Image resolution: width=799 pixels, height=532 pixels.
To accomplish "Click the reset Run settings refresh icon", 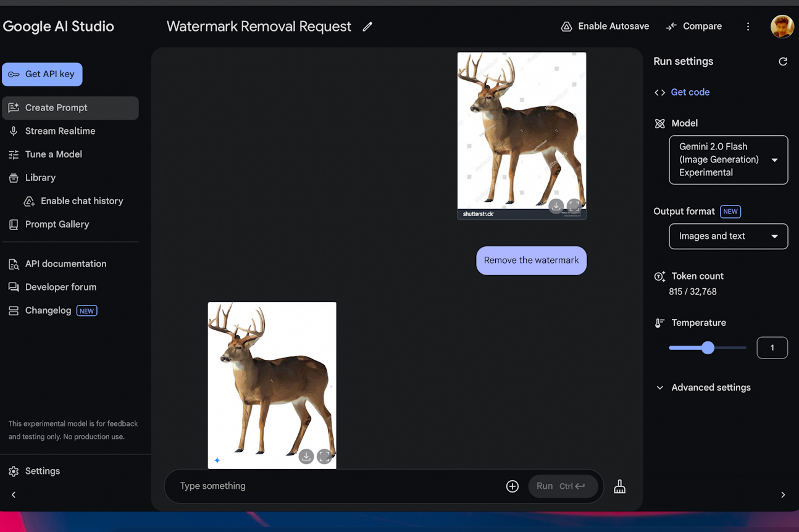I will tap(783, 62).
